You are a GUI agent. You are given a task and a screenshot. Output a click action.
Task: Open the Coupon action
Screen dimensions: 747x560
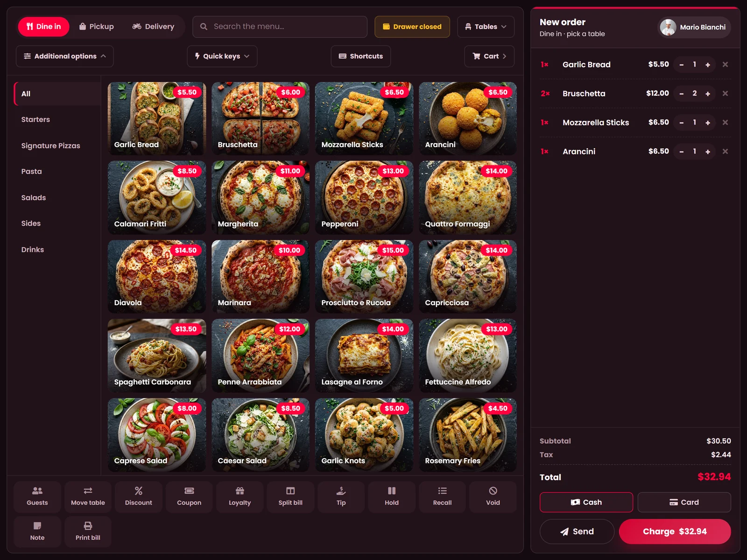189,497
